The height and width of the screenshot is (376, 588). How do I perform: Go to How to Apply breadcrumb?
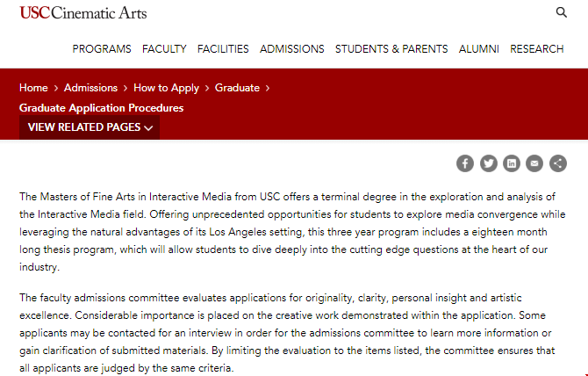click(x=166, y=88)
